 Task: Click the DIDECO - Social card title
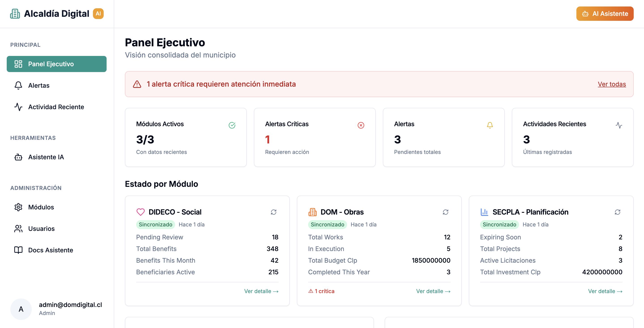(175, 212)
